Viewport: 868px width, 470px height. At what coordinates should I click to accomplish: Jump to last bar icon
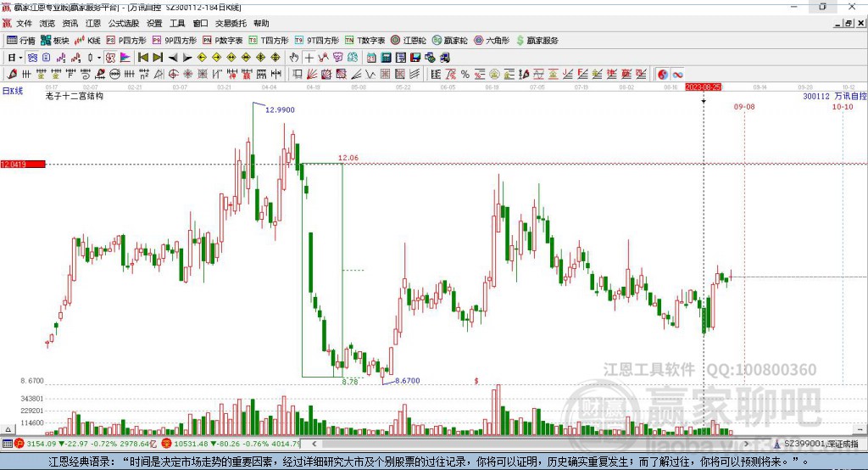tap(158, 58)
